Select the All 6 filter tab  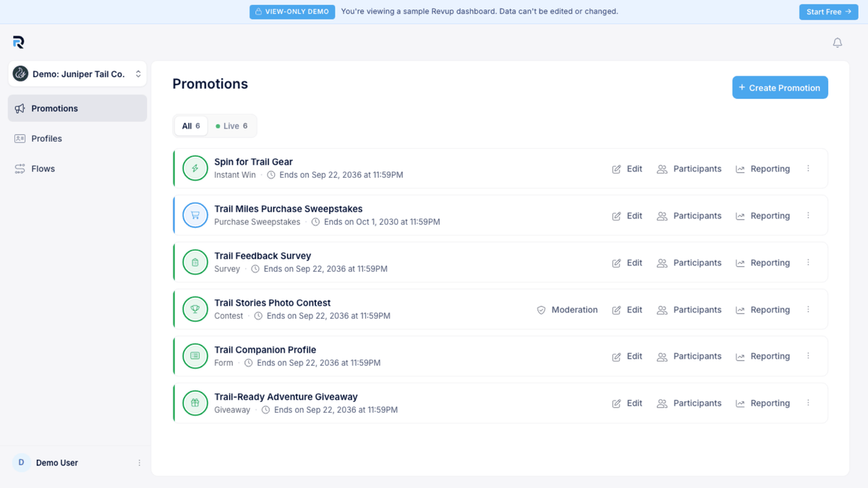(x=191, y=126)
